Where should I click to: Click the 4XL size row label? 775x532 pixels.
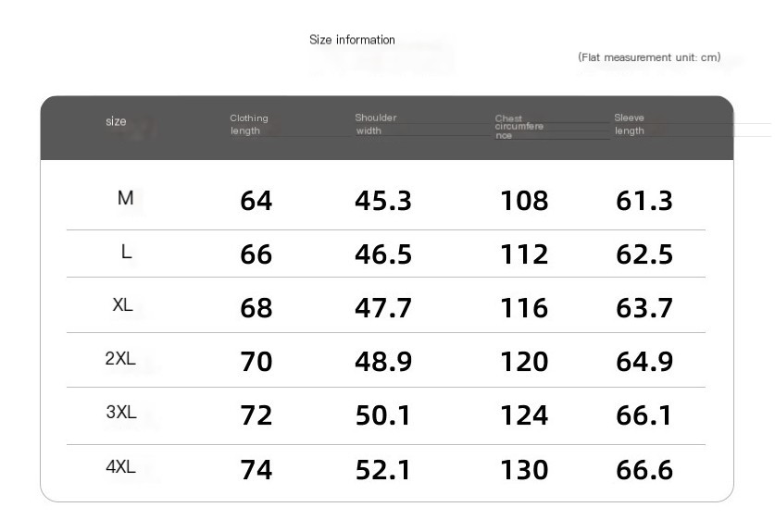click(x=120, y=466)
